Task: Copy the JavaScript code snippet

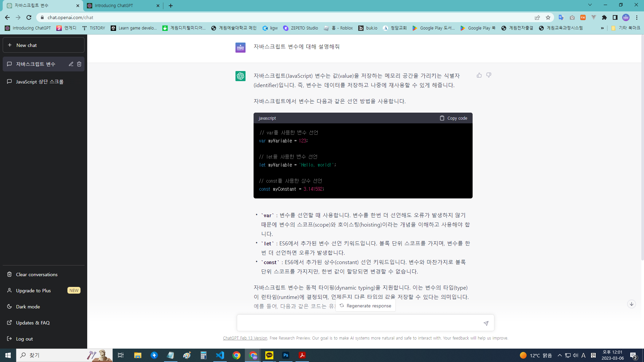Action: [x=453, y=118]
